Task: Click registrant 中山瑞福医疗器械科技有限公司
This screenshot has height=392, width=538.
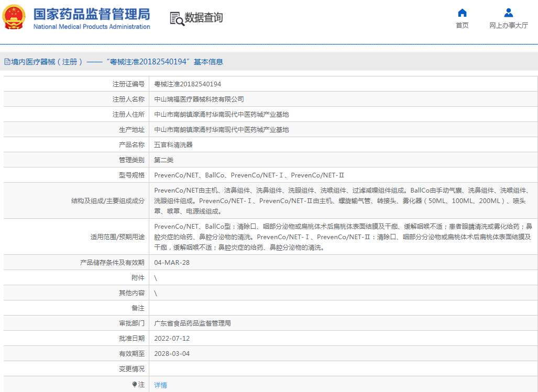Action: 199,99
